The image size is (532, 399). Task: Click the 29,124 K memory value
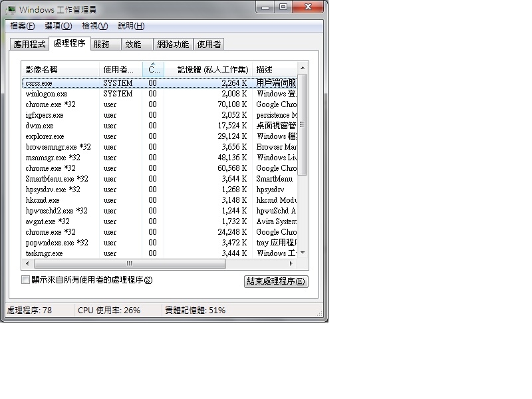[x=232, y=136]
